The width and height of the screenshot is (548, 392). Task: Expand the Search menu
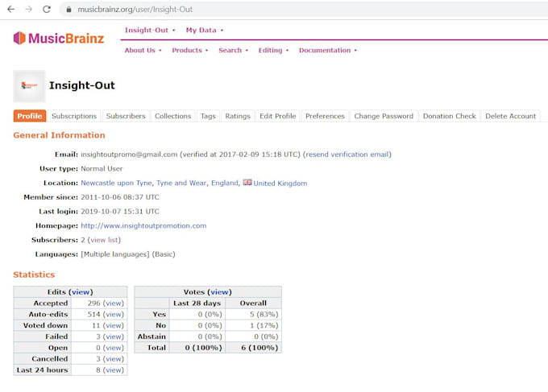(233, 50)
